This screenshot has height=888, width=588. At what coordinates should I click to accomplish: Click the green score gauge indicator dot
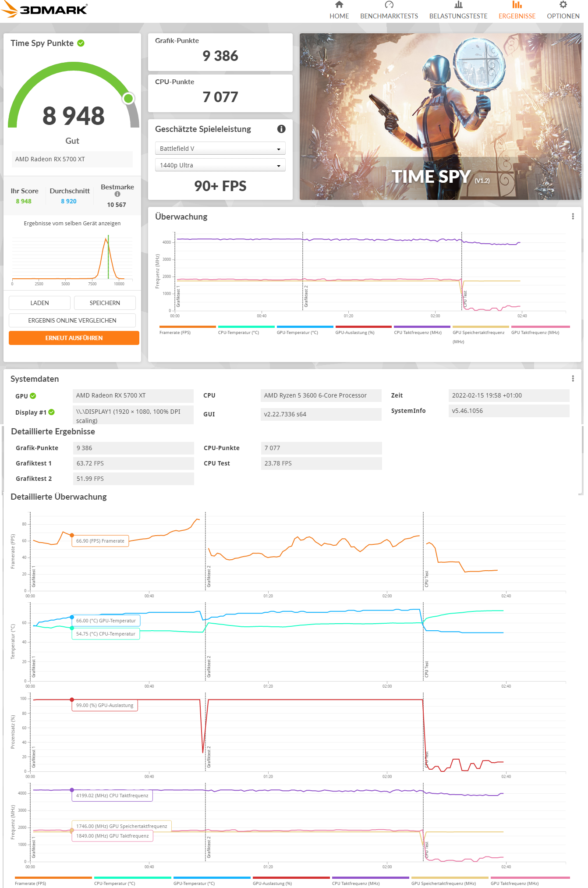128,98
